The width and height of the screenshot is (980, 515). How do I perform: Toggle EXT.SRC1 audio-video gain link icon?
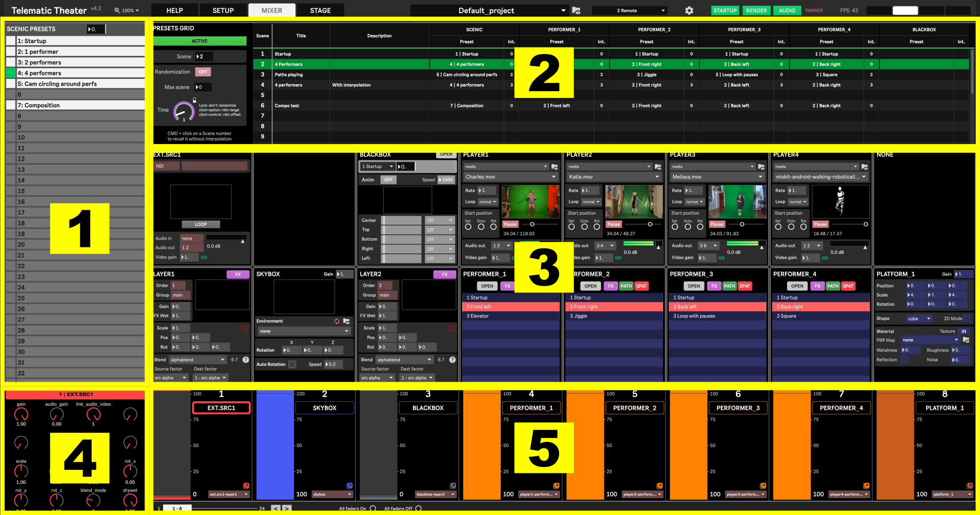pos(204,257)
